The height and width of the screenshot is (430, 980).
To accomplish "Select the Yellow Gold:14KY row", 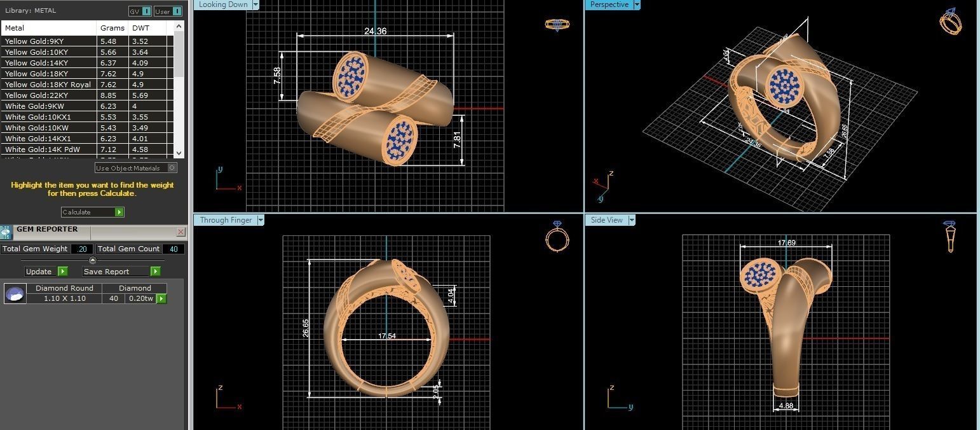I will (x=87, y=63).
